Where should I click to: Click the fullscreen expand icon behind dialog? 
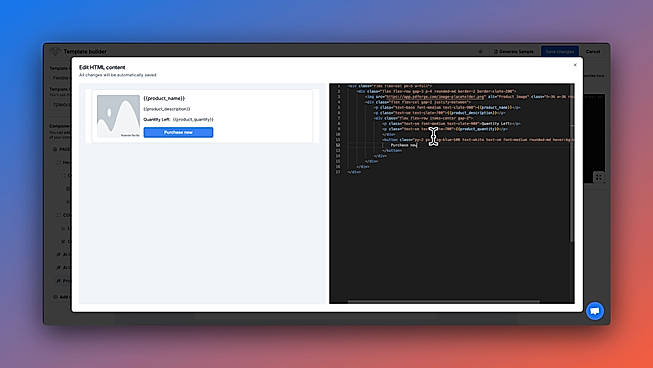click(598, 177)
